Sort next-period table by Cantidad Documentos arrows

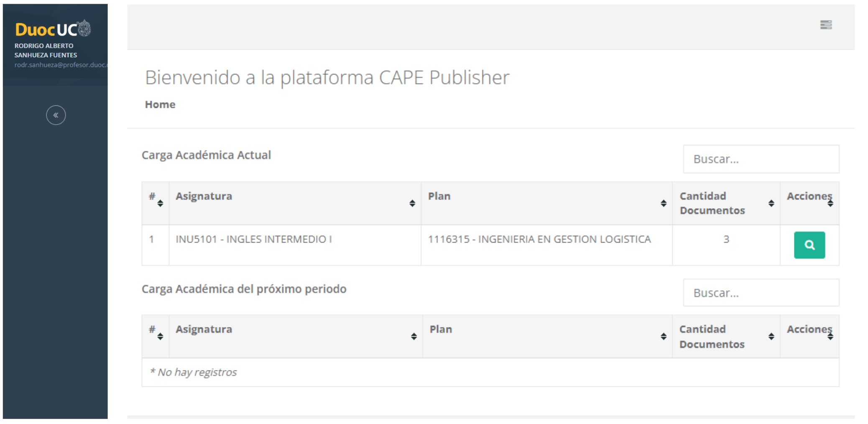point(771,337)
